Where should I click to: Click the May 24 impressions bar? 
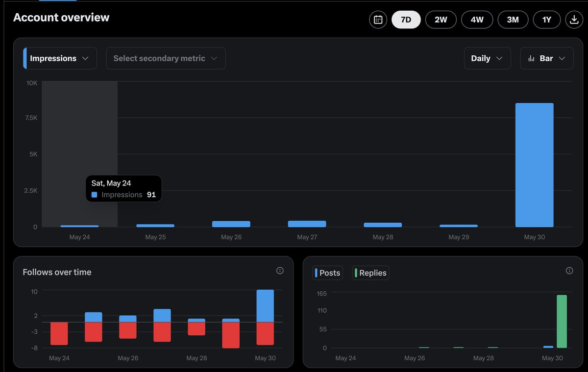79,226
